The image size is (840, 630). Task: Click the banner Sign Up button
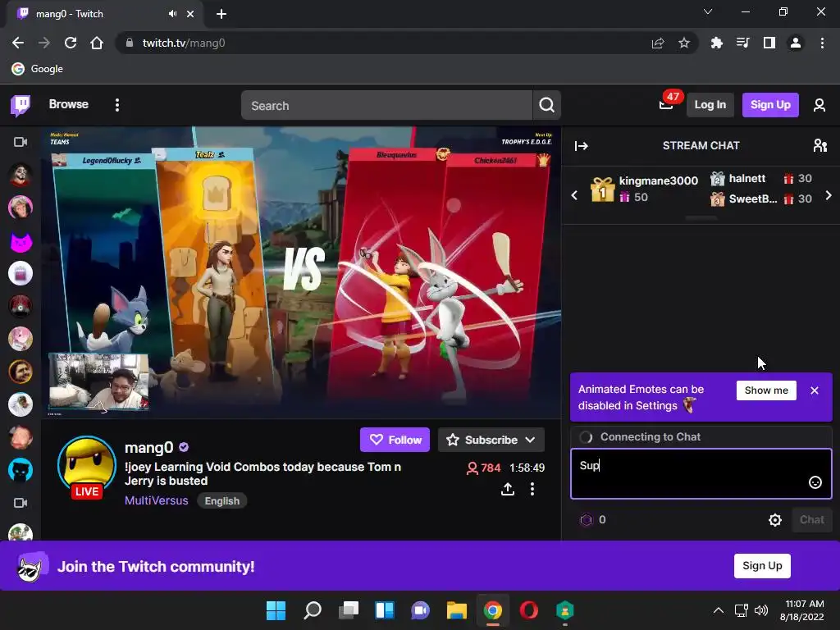pos(762,566)
